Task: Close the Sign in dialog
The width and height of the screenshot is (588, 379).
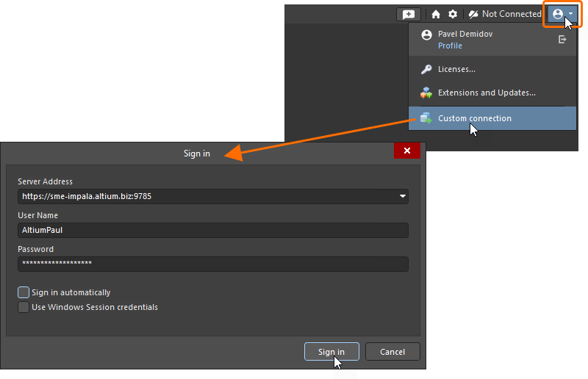Action: pos(407,151)
